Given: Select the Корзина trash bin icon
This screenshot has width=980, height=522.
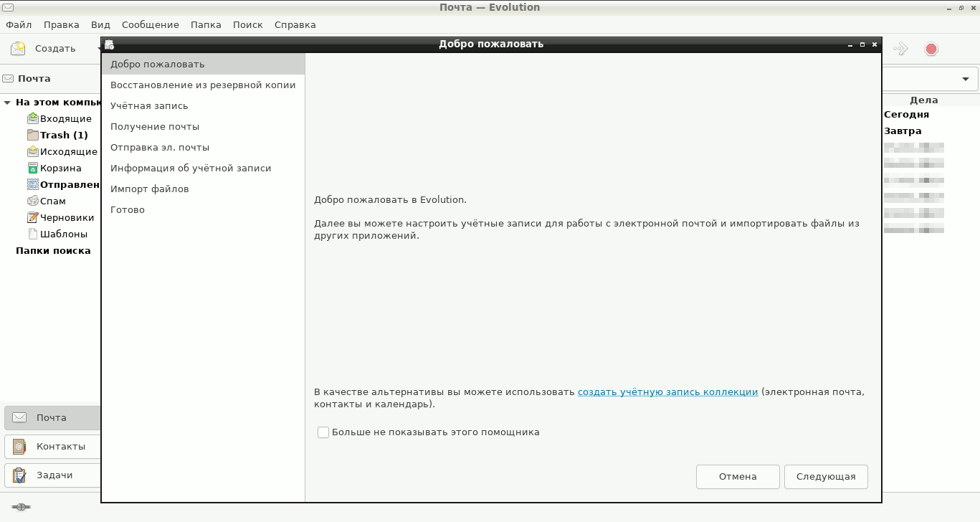Looking at the screenshot, I should [32, 168].
